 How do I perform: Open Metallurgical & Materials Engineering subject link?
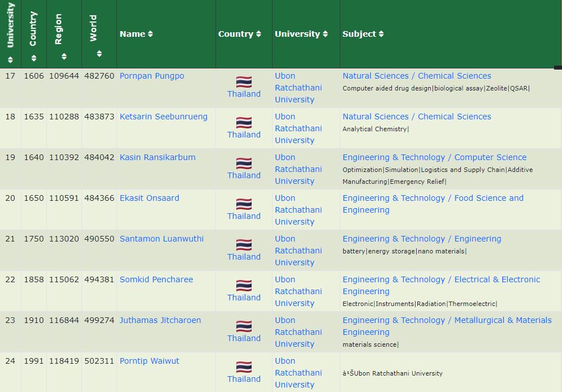[447, 326]
